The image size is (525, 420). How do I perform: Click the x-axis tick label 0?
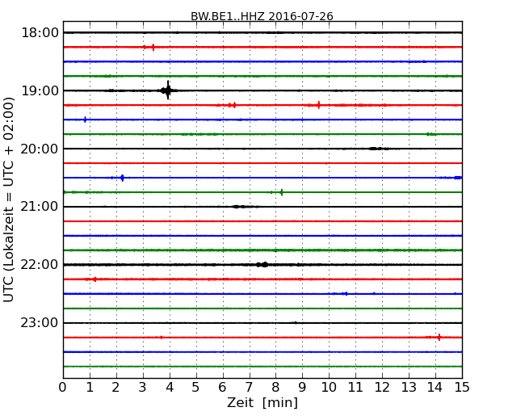[x=63, y=387]
